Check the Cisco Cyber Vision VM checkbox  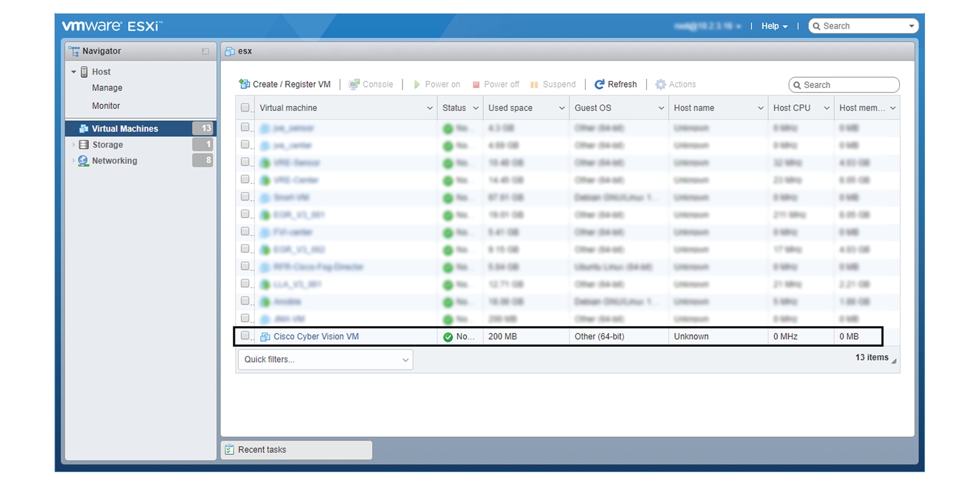[246, 336]
